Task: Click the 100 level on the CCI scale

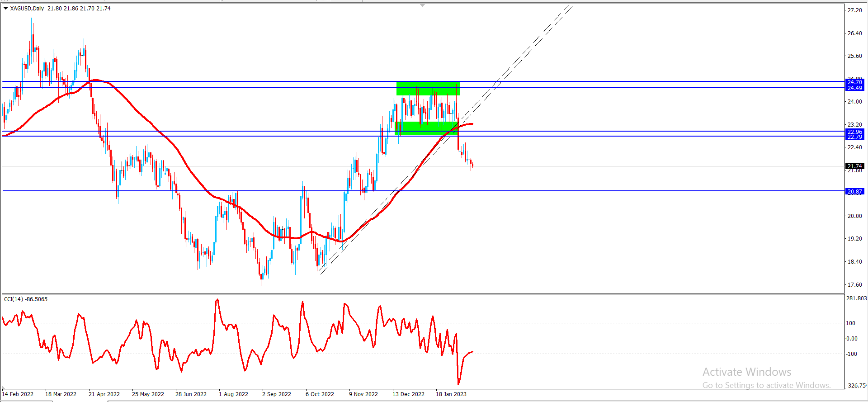Action: point(850,323)
